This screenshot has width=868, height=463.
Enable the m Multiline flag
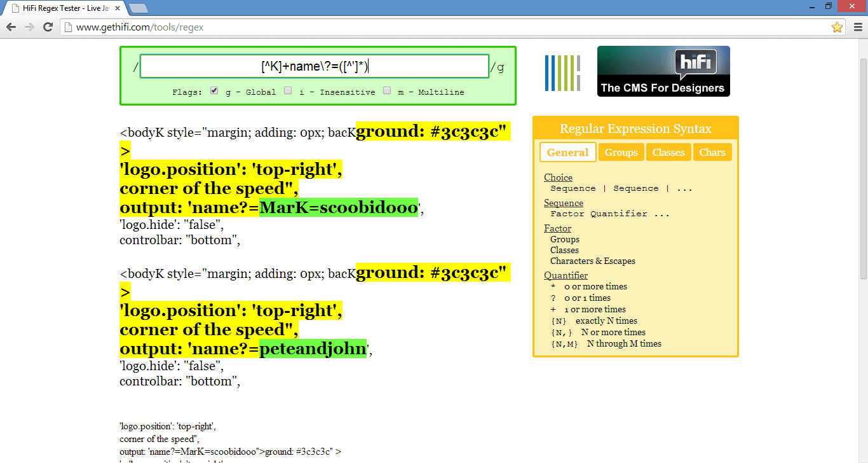tap(387, 90)
